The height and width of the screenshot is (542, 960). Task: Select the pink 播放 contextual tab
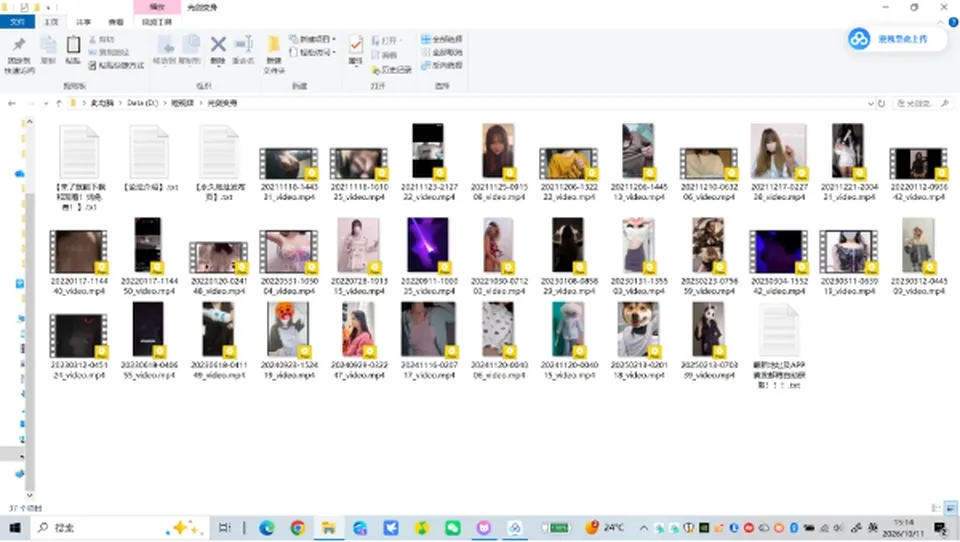coord(157,7)
